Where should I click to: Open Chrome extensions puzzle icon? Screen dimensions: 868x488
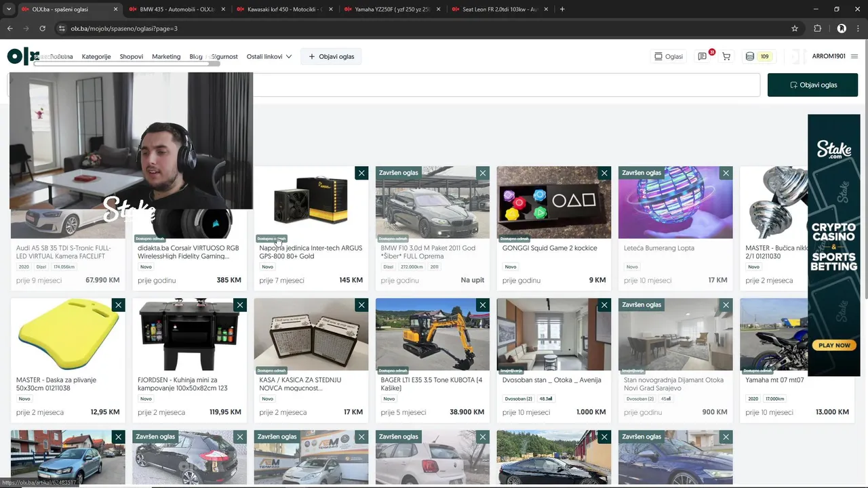817,28
